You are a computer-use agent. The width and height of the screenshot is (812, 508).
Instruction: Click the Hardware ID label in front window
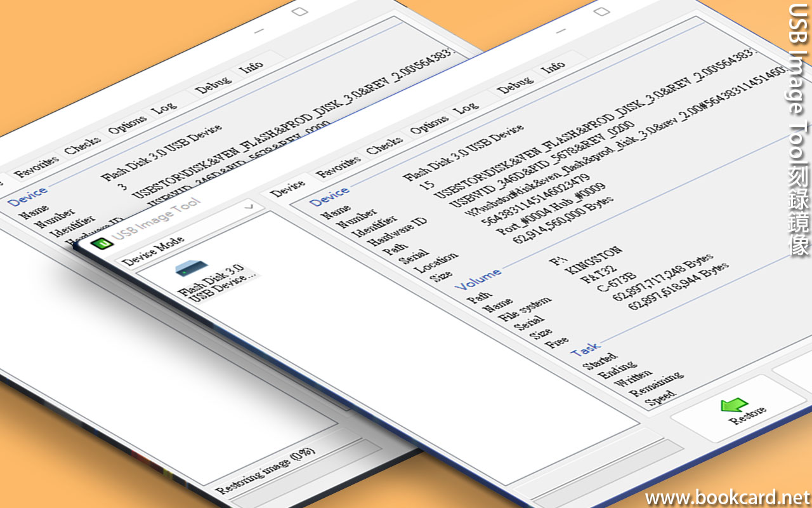pyautogui.click(x=397, y=232)
